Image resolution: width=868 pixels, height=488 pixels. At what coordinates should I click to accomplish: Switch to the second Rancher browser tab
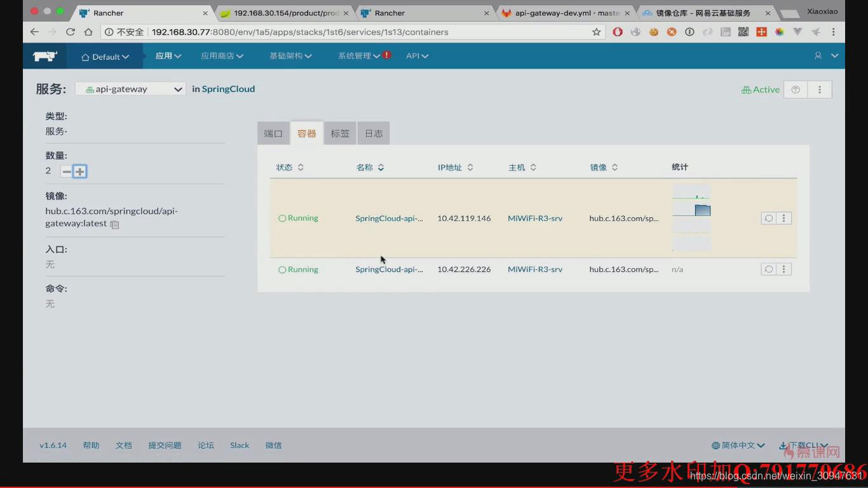coord(426,13)
